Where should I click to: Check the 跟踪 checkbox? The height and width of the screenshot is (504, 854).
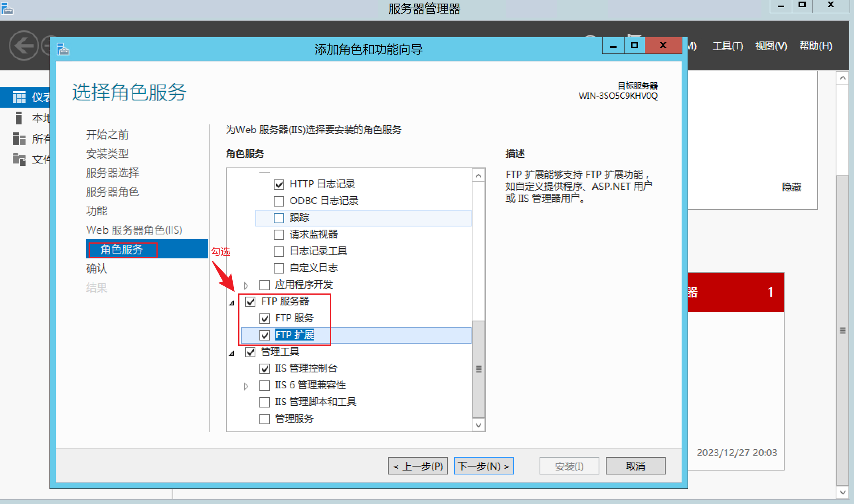(x=279, y=218)
